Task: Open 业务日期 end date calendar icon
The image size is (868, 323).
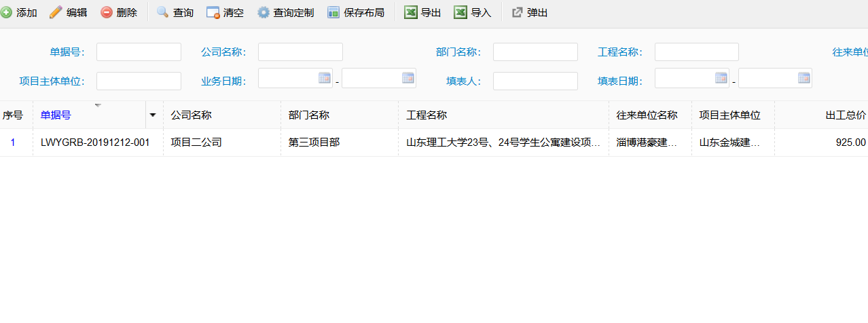Action: (x=408, y=77)
